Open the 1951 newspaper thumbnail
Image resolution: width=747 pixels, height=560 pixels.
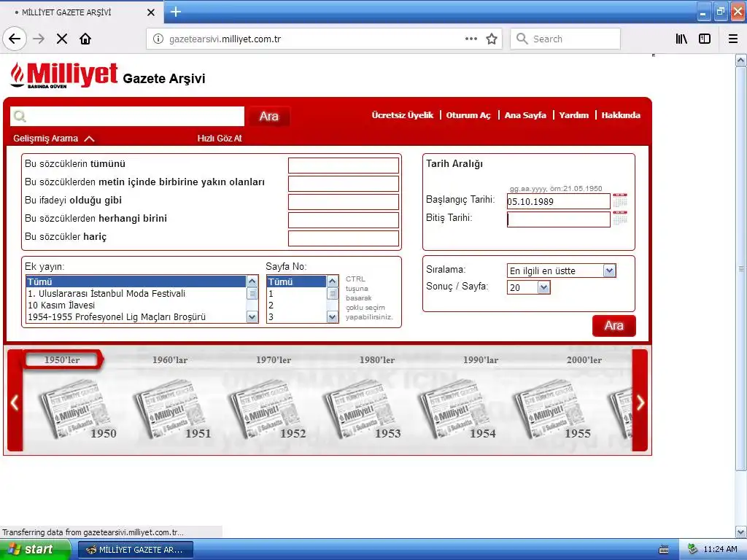click(x=172, y=410)
